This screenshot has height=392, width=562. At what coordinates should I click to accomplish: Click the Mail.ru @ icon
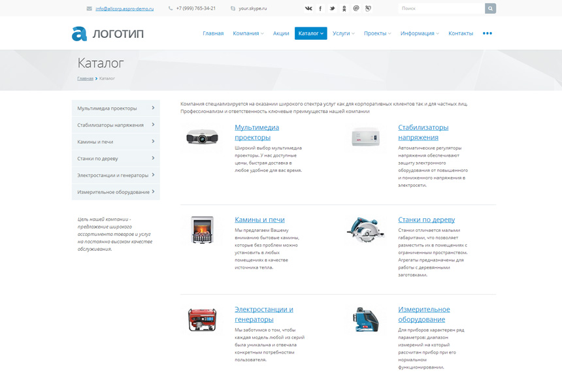click(356, 8)
